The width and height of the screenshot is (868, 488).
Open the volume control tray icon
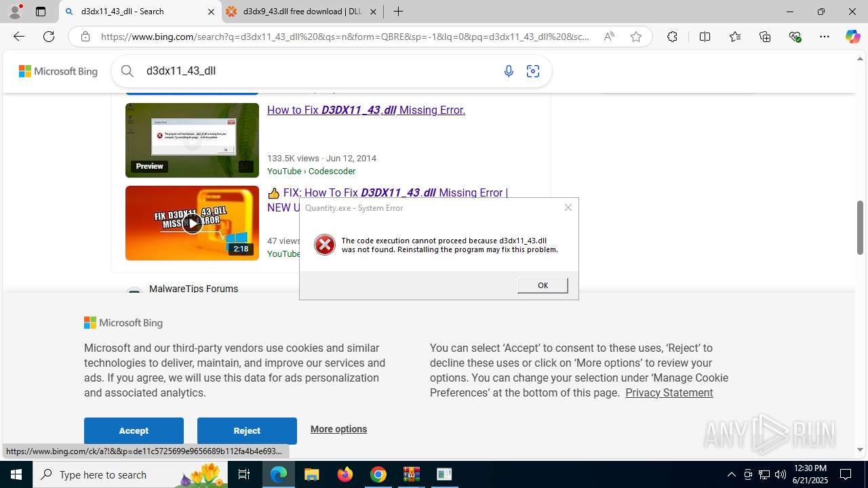tap(781, 474)
